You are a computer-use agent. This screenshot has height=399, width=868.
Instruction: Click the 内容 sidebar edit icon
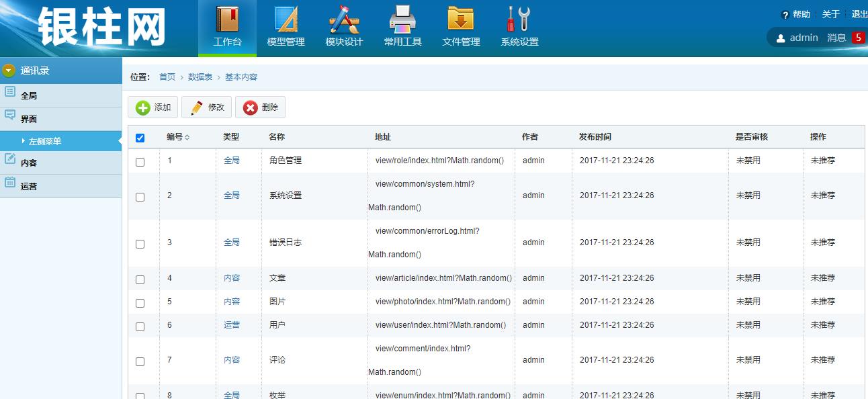click(x=10, y=159)
